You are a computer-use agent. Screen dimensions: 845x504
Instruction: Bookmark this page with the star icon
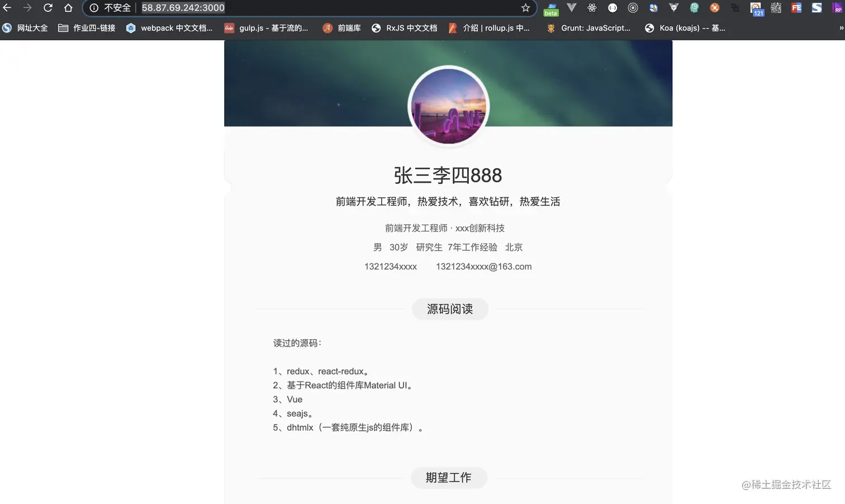525,8
